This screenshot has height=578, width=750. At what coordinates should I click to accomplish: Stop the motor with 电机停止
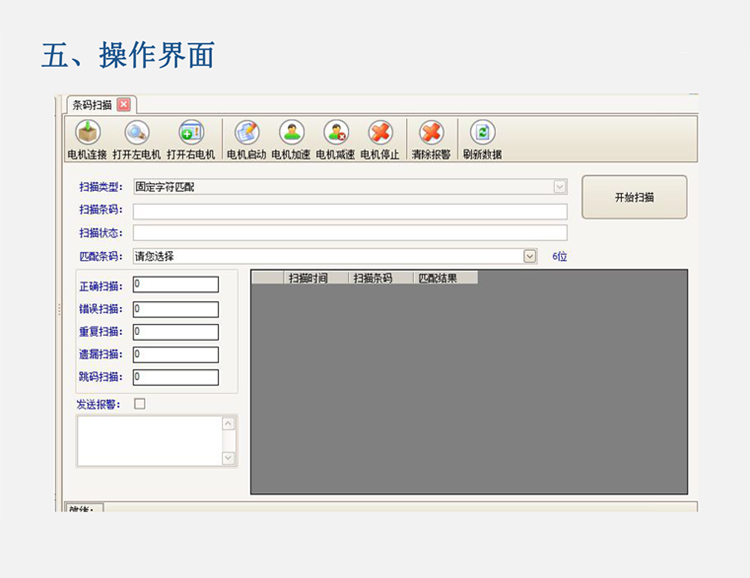(x=380, y=133)
